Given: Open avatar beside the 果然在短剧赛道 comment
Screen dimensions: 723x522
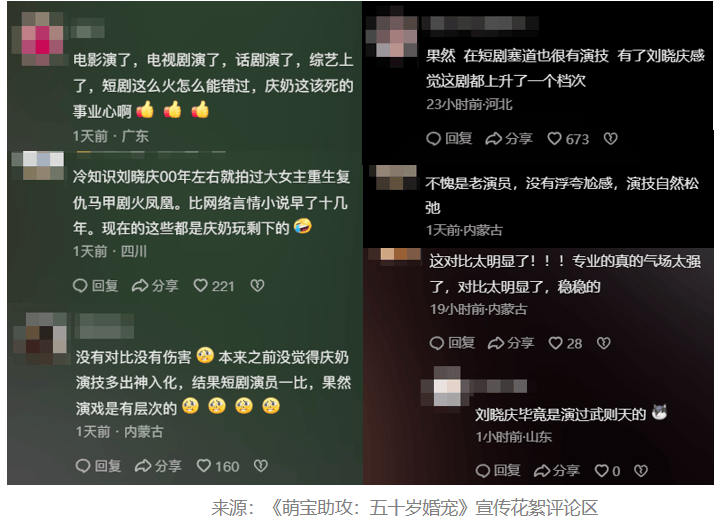Looking at the screenshot, I should (x=392, y=36).
